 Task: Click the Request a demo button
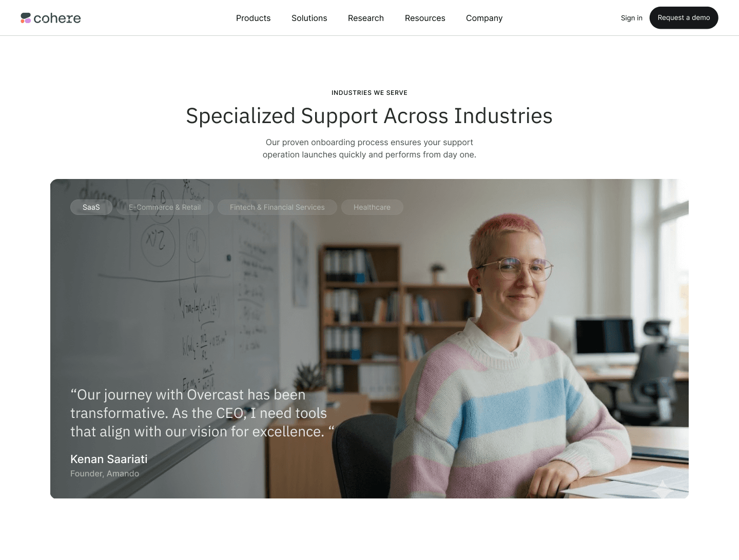(684, 18)
